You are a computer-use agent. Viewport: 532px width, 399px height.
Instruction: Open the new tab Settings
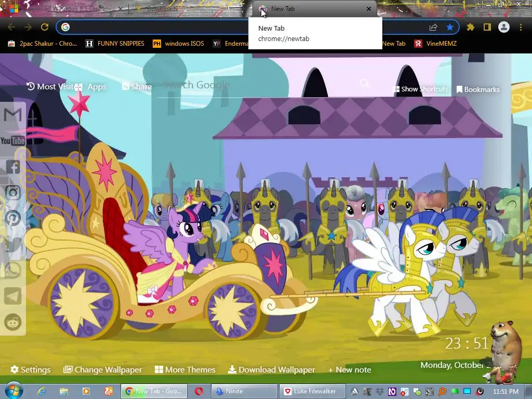point(31,369)
